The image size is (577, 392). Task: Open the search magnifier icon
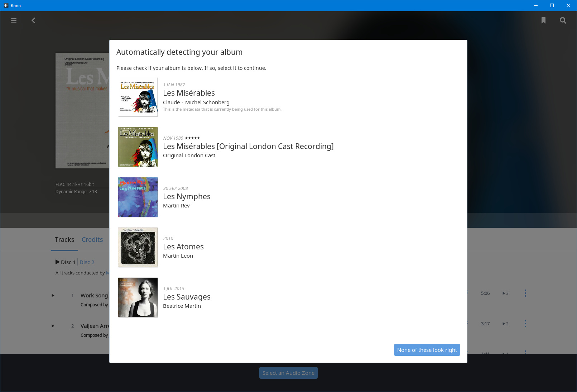pyautogui.click(x=563, y=20)
